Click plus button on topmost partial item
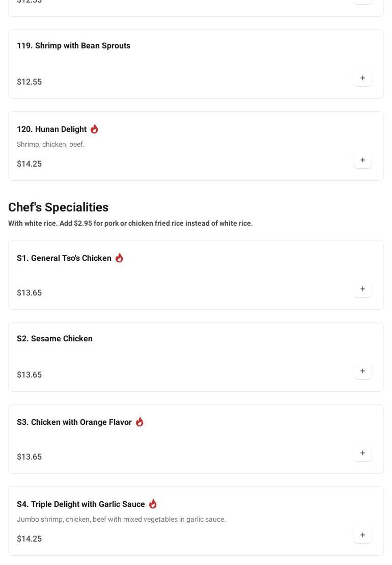 (x=362, y=2)
